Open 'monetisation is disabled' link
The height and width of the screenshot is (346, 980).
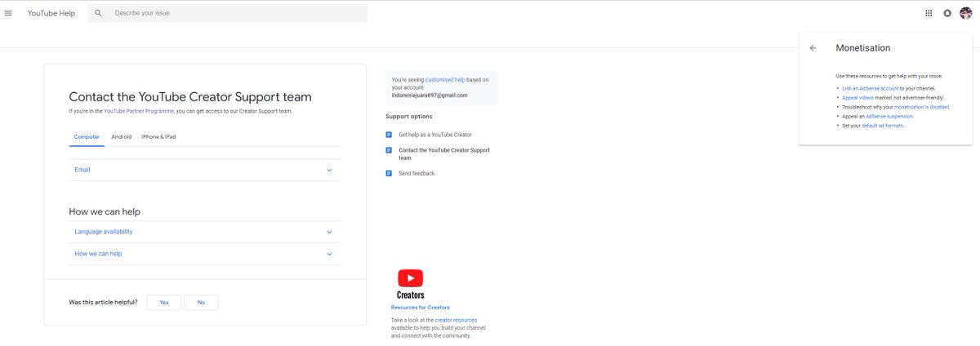click(921, 107)
